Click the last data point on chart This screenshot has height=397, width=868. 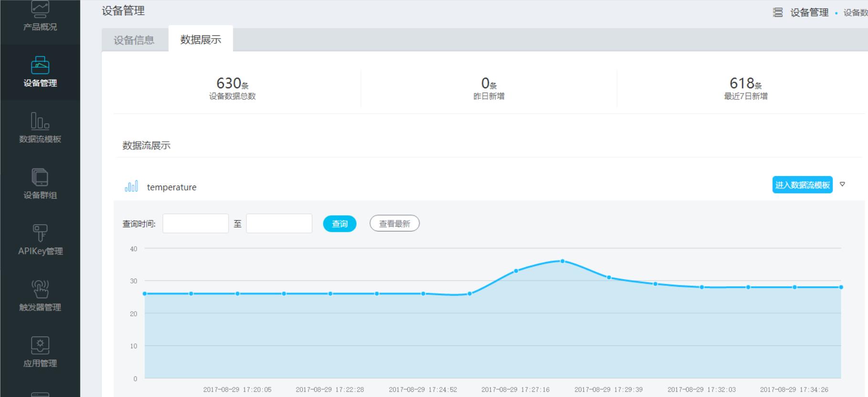[841, 287]
